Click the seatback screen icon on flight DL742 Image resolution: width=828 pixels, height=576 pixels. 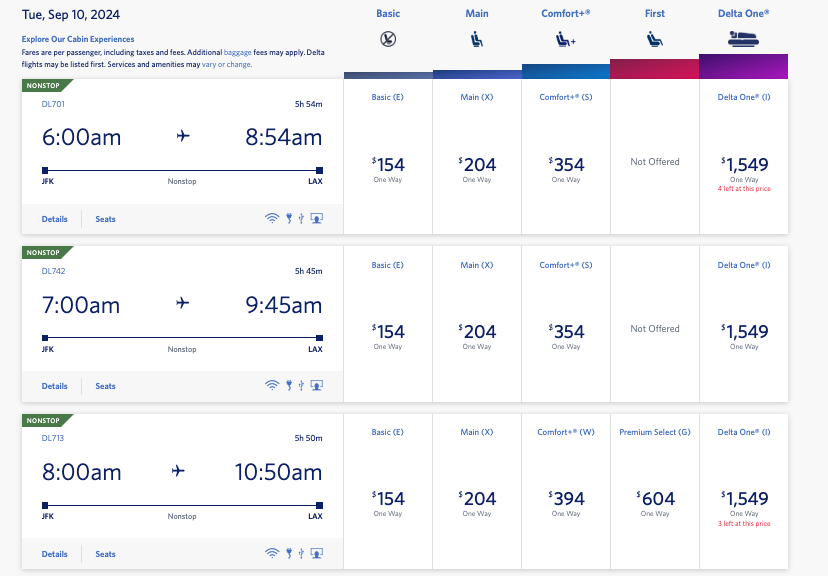(x=317, y=385)
